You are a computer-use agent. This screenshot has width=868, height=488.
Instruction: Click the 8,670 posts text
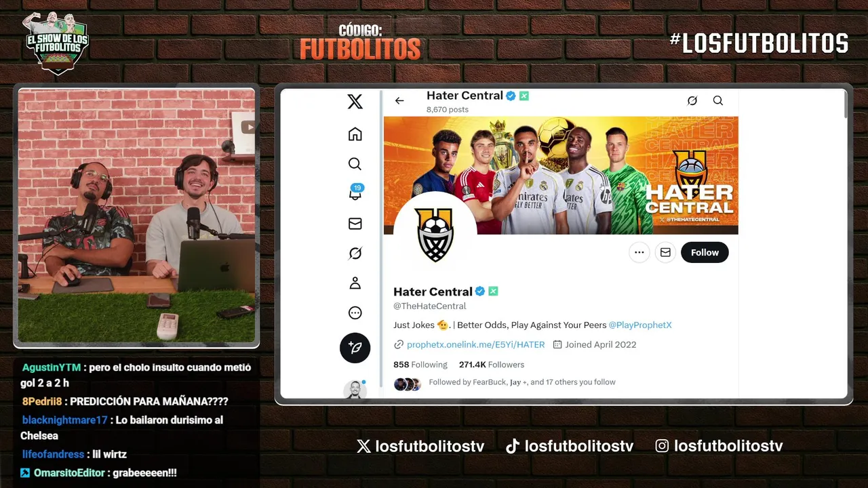[448, 109]
